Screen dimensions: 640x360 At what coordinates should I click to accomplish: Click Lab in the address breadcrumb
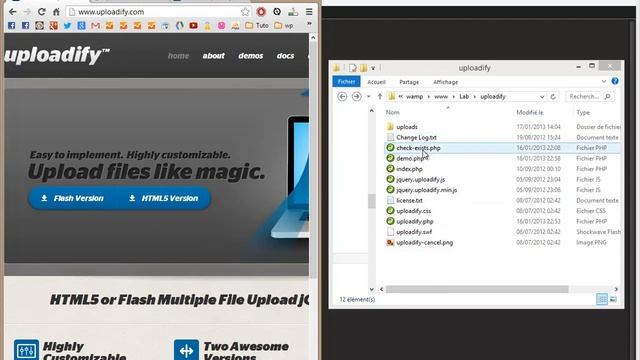pos(464,97)
